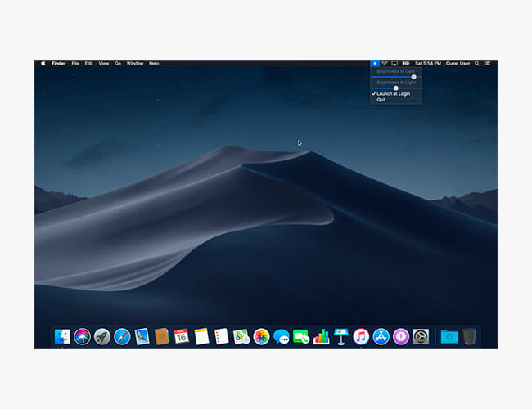Open the View menu
This screenshot has height=409, width=532.
point(104,64)
